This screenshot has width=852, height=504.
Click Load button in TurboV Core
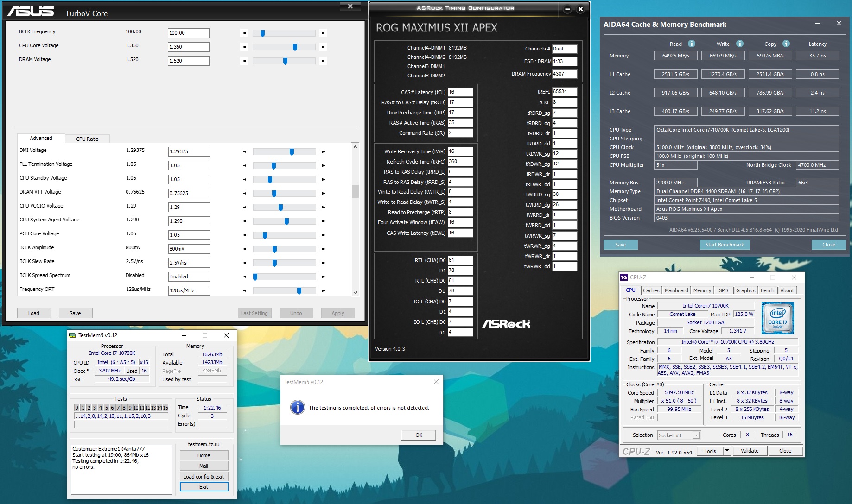pos(34,313)
